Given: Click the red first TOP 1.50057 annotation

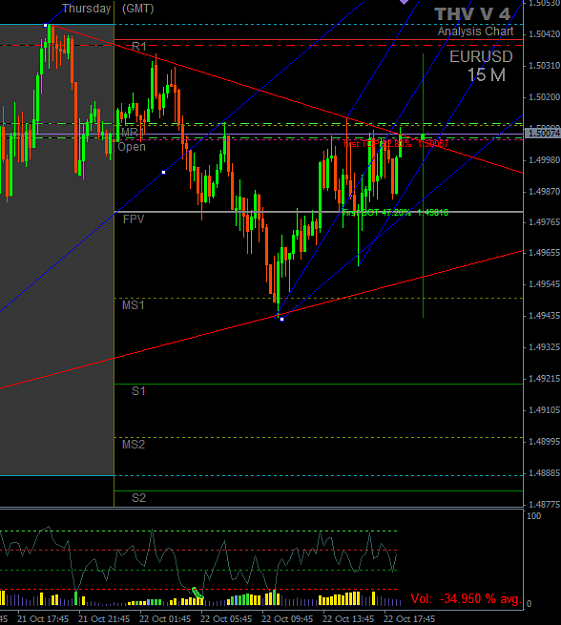Looking at the screenshot, I should point(396,143).
